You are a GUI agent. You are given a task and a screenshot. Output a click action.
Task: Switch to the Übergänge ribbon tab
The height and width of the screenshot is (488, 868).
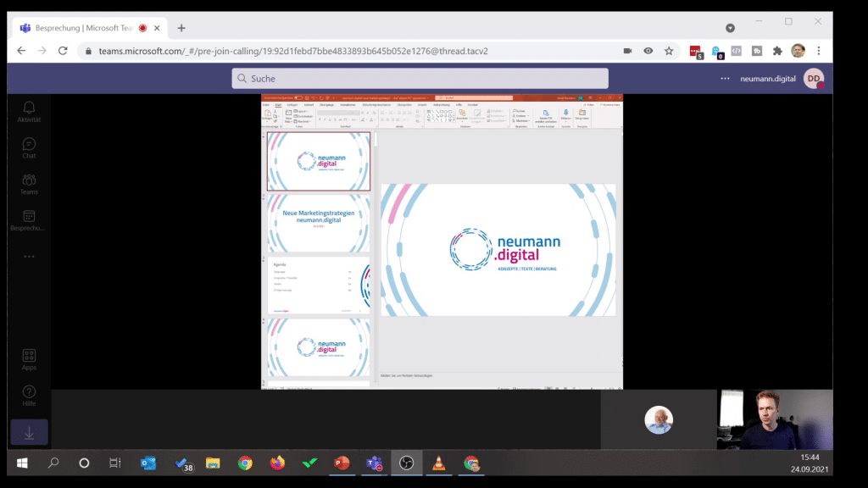click(326, 104)
